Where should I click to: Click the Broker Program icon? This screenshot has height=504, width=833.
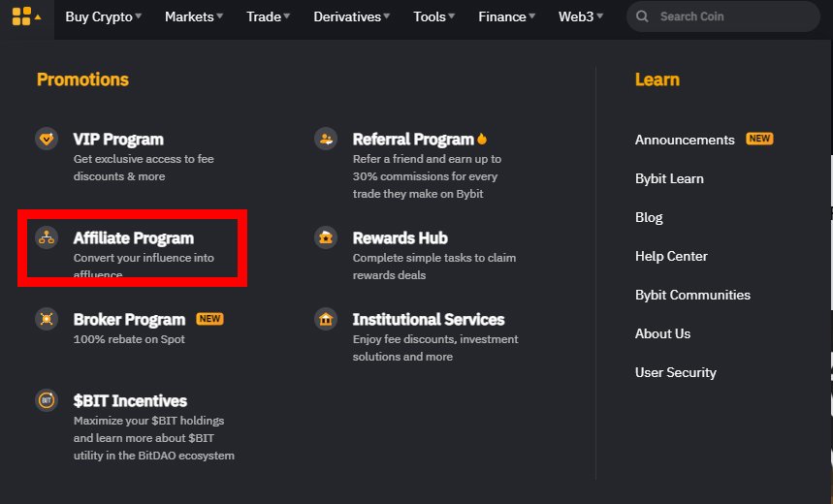[47, 319]
